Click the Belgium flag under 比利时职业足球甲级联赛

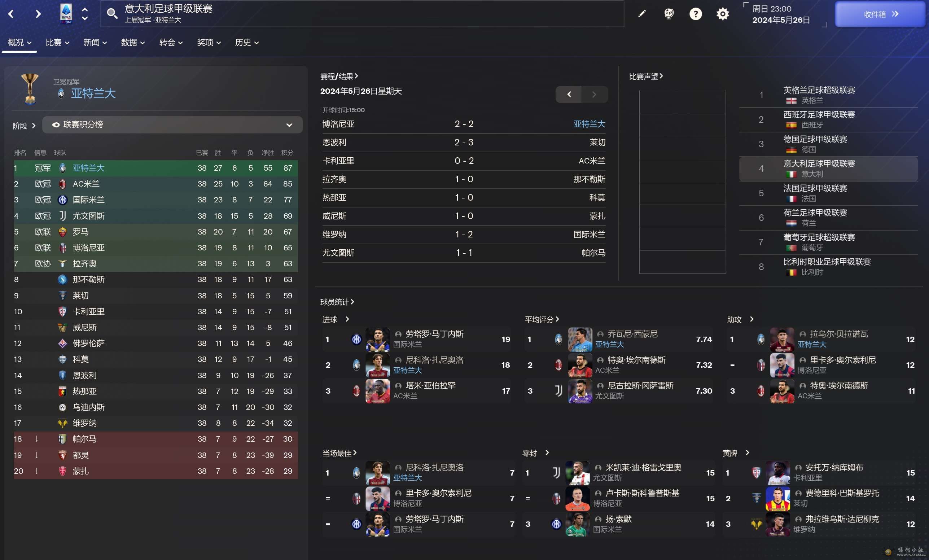(791, 272)
